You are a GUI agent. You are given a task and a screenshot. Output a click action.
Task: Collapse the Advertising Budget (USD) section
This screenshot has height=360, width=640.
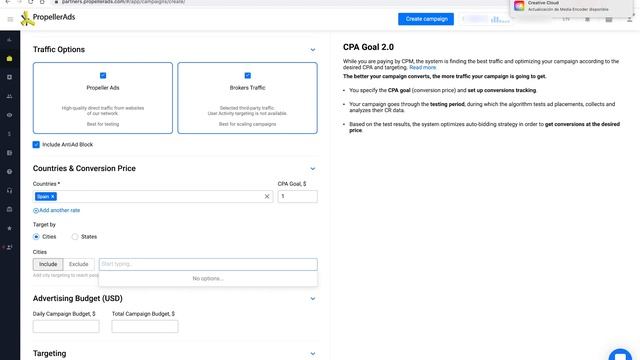pyautogui.click(x=313, y=299)
